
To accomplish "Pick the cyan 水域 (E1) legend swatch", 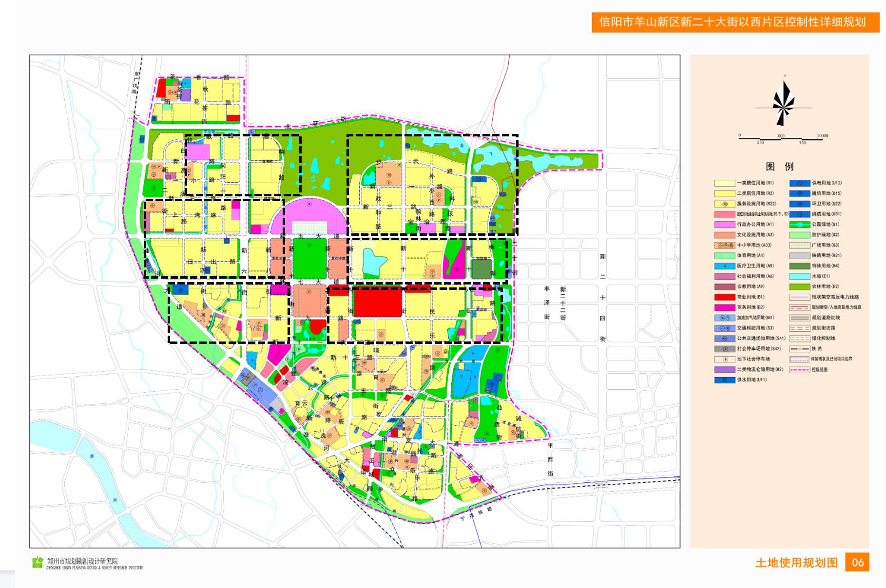I will coord(799,276).
